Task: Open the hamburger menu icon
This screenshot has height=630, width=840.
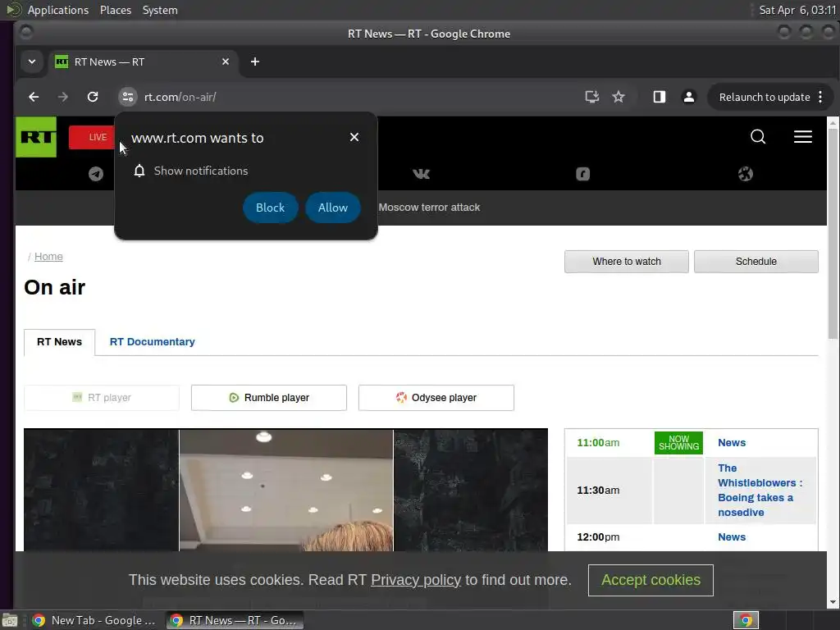Action: pyautogui.click(x=802, y=137)
